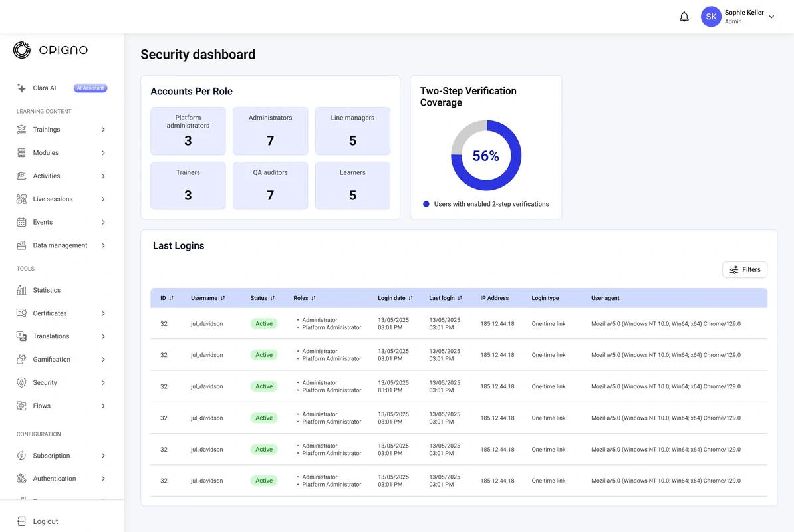
Task: Click the Clara AI sparkle icon
Action: tap(21, 88)
